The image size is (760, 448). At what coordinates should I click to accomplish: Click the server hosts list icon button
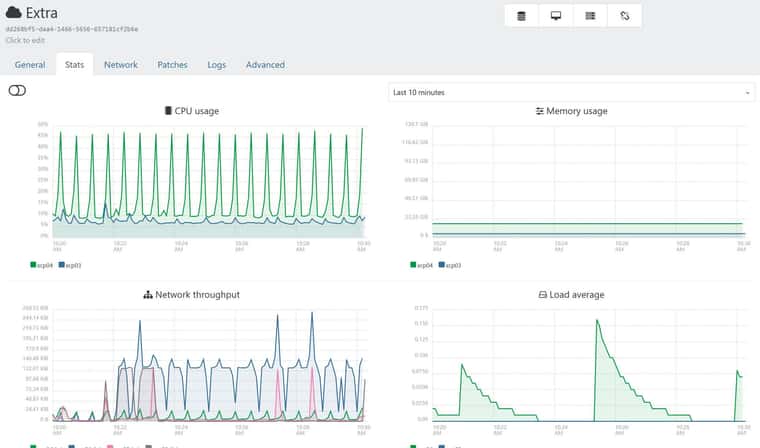tap(590, 16)
